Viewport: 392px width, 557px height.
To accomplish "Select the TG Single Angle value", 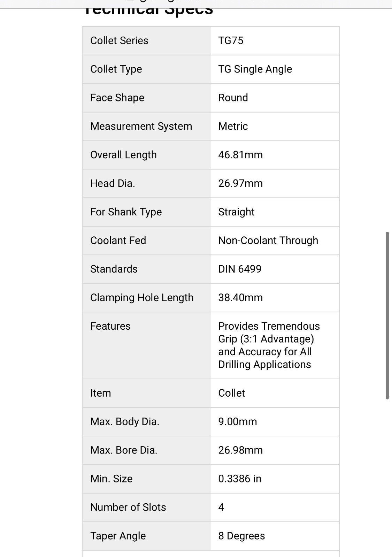I will (255, 69).
